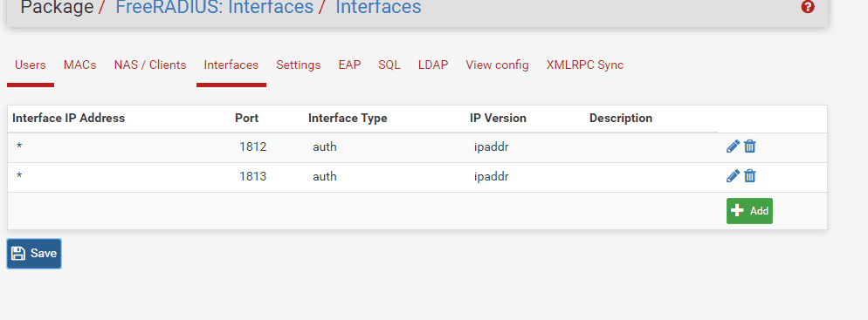
Task: Edit the port 1813 interface entry
Action: (x=733, y=176)
